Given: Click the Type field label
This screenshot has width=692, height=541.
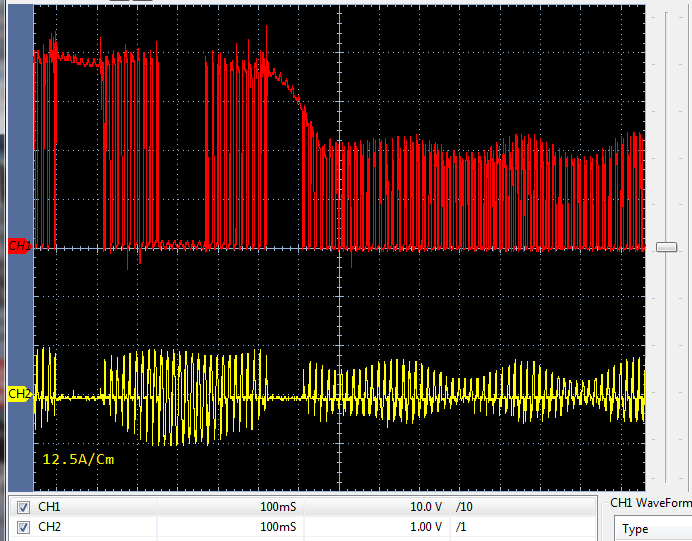Looking at the screenshot, I should pos(635,529).
